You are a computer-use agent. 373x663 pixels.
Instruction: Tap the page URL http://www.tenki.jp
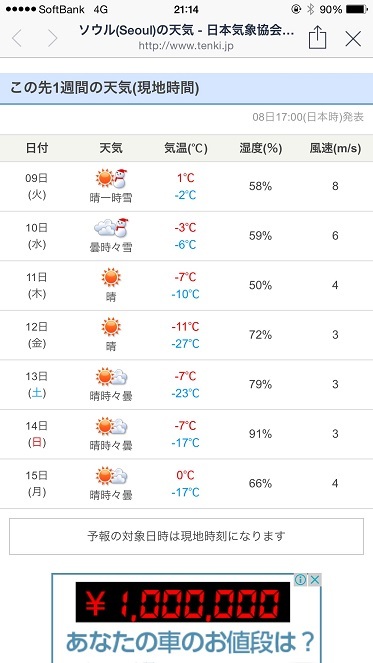point(186,46)
